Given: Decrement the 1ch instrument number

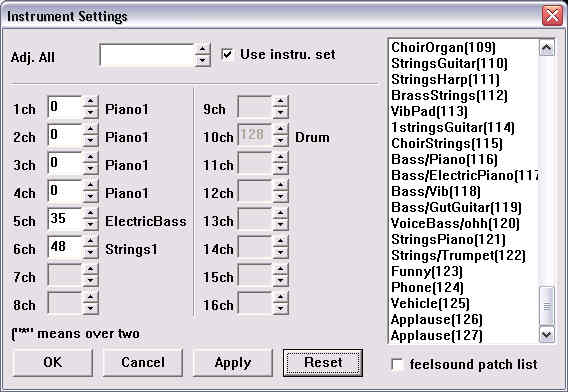Looking at the screenshot, I should tap(90, 113).
